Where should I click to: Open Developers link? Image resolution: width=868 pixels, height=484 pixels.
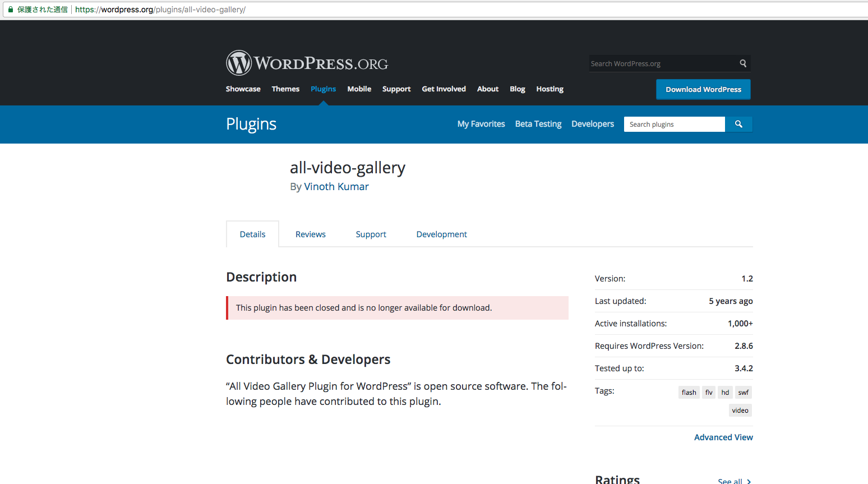pos(593,124)
